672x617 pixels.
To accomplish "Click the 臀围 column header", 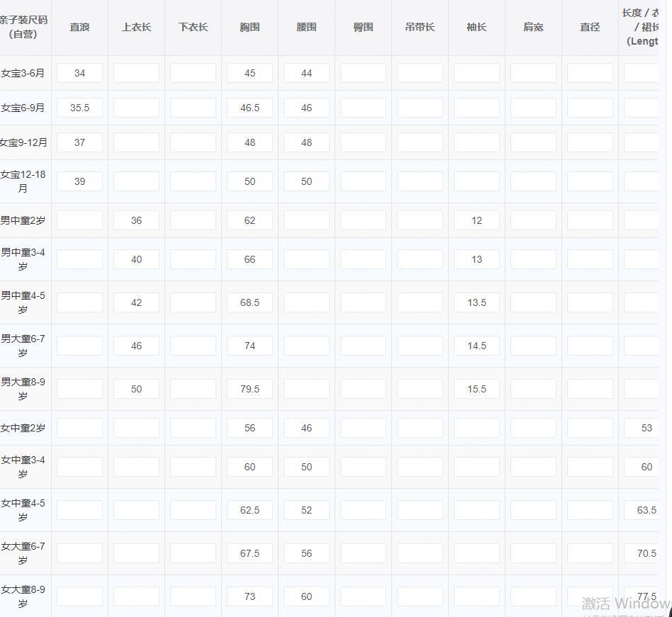I will click(x=363, y=27).
